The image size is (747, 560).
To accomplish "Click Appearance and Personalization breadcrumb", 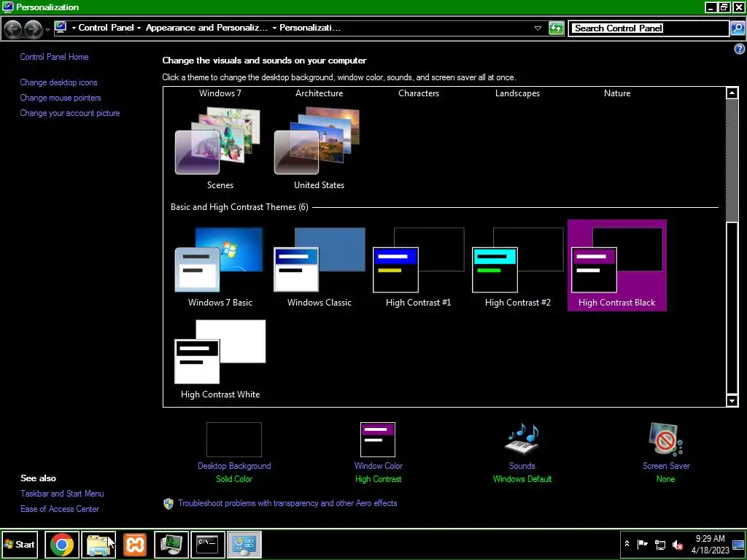I will (x=206, y=28).
